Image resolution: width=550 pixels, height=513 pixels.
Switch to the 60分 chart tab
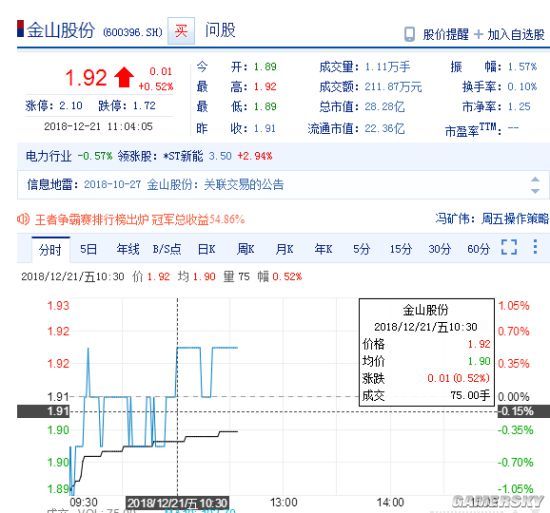click(x=478, y=249)
